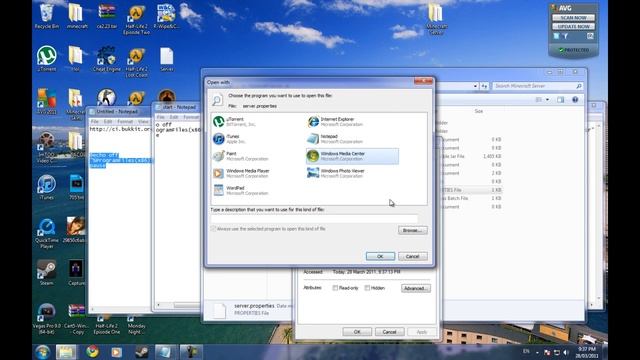Click Cancel in the Open with dialog
640x360 pixels.
[413, 256]
